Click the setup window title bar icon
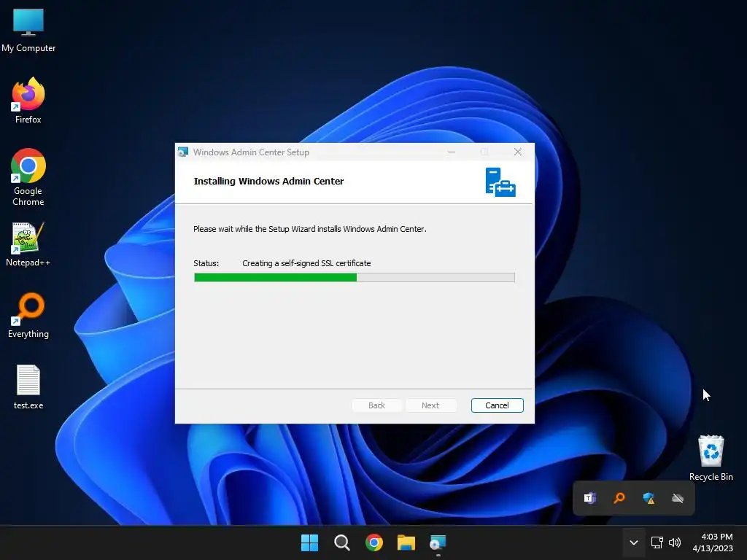Viewport: 747px width, 560px height. tap(183, 152)
